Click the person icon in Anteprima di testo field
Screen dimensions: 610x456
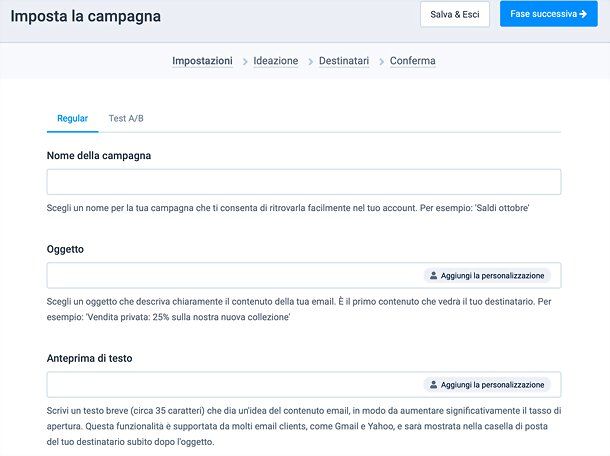tap(433, 384)
